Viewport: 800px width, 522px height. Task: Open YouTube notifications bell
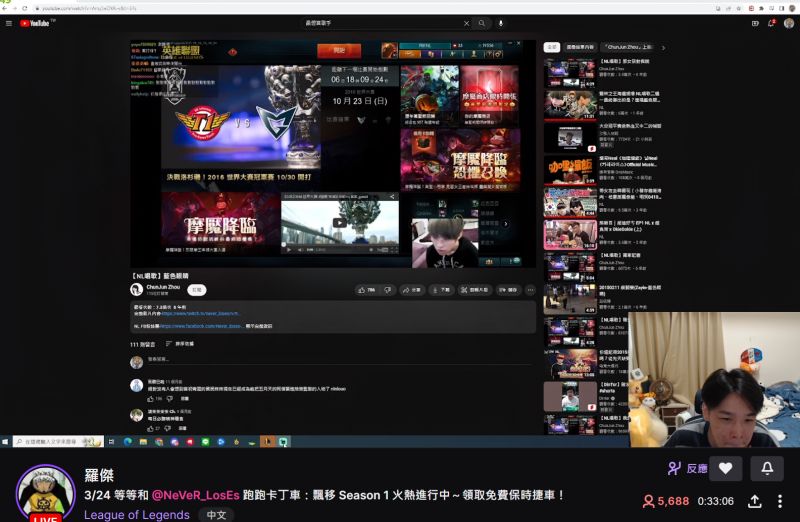pyautogui.click(x=771, y=23)
